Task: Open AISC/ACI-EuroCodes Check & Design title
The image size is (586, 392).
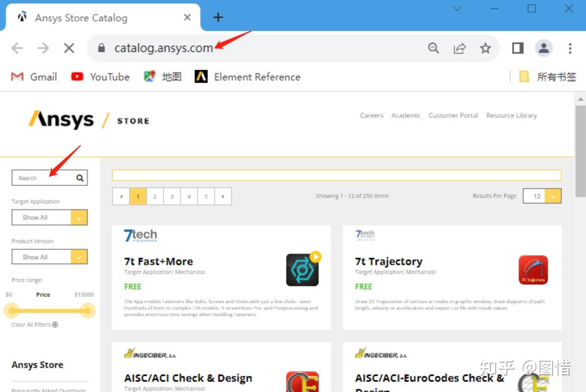Action: point(429,382)
